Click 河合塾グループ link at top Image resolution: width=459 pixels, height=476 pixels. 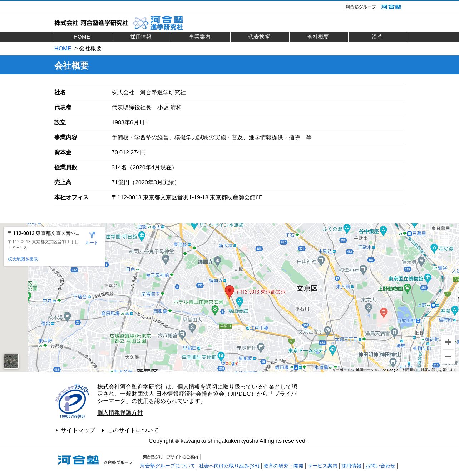coord(361,7)
